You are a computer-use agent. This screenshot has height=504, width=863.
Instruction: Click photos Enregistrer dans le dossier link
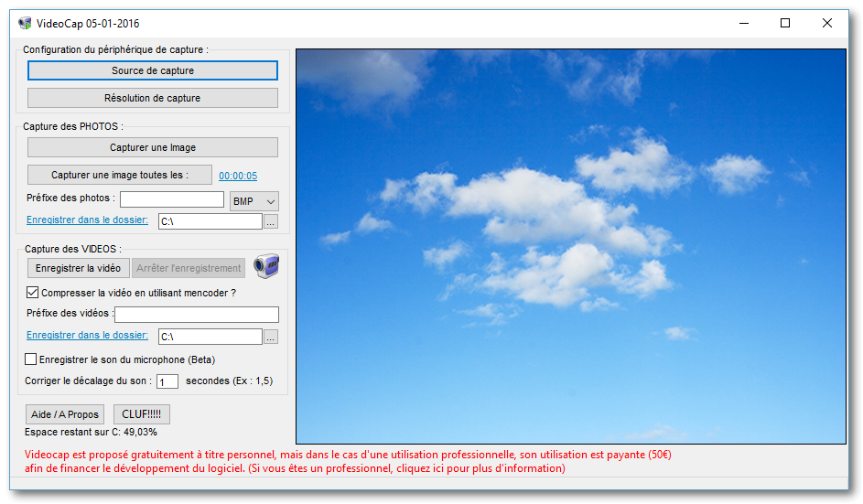coord(87,220)
